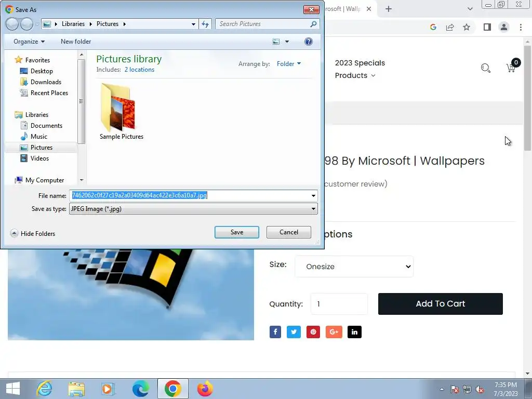Click the Cancel button

point(289,232)
